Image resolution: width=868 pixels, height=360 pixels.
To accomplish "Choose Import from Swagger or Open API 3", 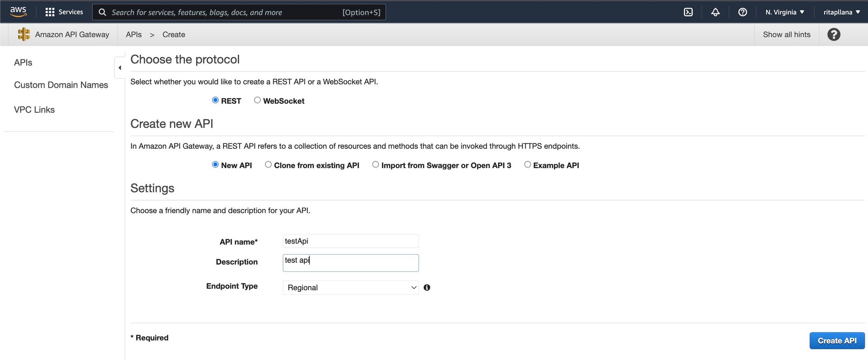I will coord(375,165).
